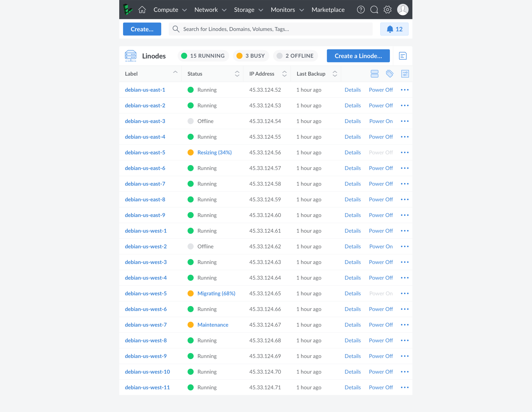The image size is (532, 412).
Task: Open debian-us-east-9 label link
Action: tap(145, 215)
